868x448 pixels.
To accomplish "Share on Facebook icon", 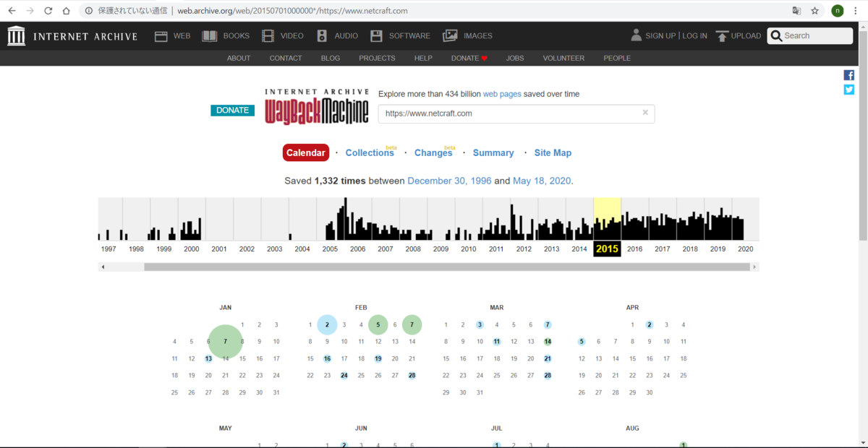I will [848, 75].
